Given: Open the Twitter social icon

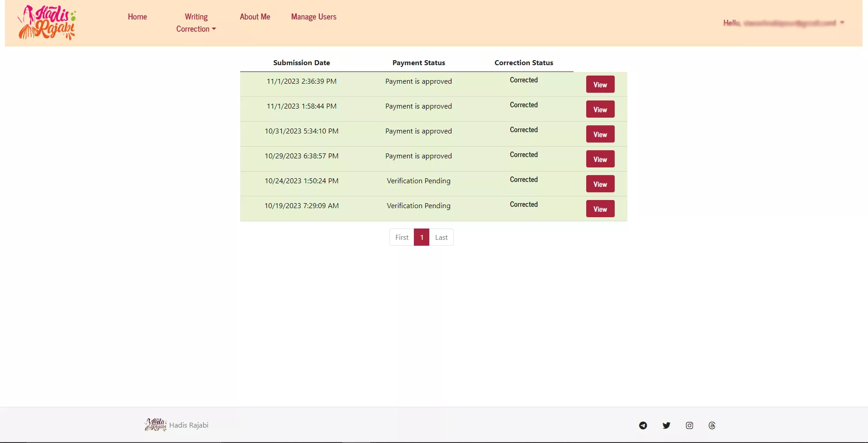Looking at the screenshot, I should point(666,425).
